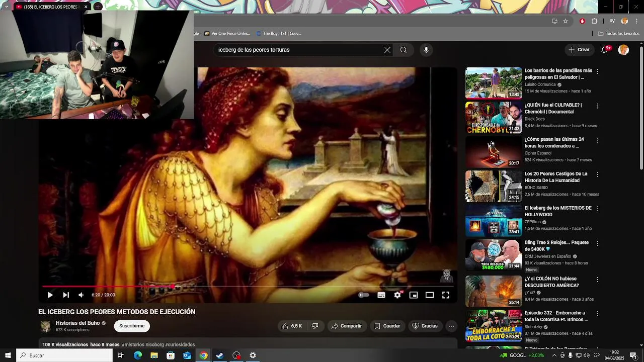Open the browser extensions puzzle icon
The image size is (644, 362).
click(x=594, y=21)
